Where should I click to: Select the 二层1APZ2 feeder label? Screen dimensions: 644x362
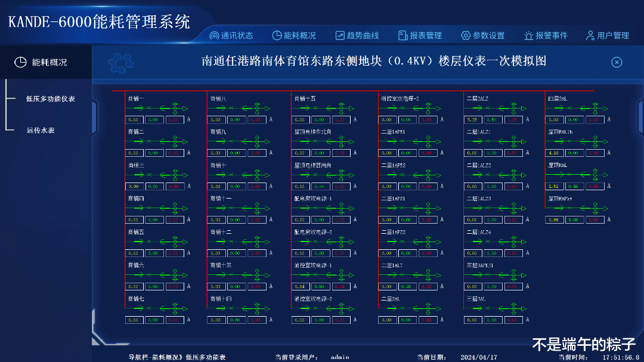pos(394,232)
